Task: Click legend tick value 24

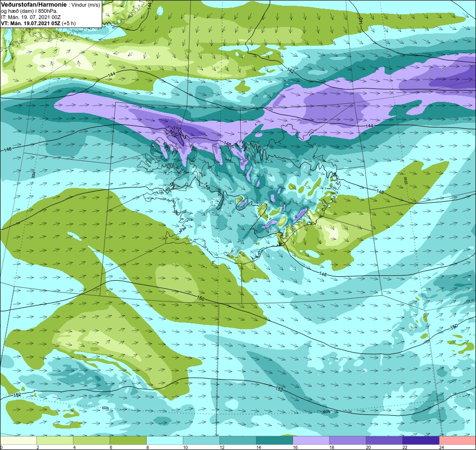Action: coord(441,447)
